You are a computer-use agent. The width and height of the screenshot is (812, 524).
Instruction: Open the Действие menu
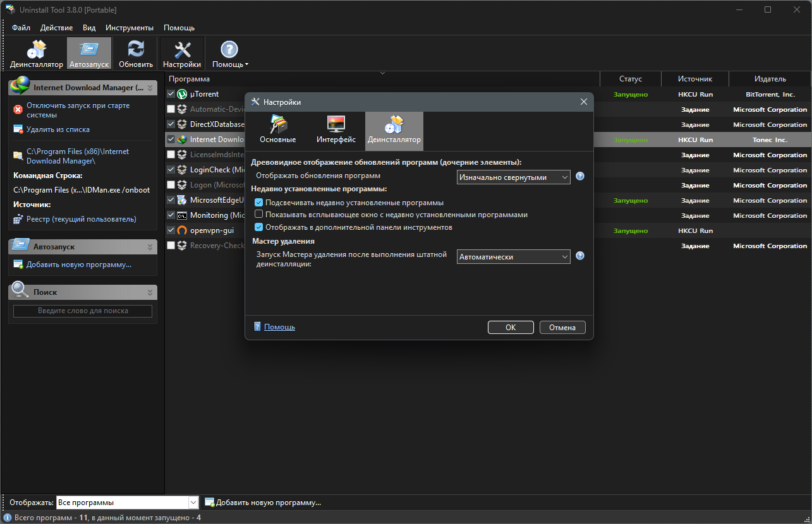[56, 28]
